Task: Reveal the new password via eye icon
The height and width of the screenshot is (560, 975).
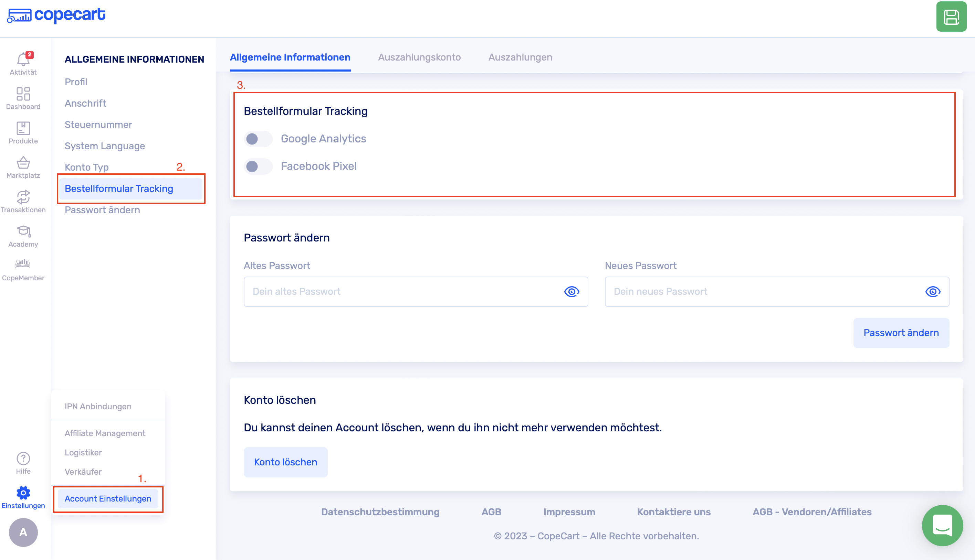Action: pos(932,292)
